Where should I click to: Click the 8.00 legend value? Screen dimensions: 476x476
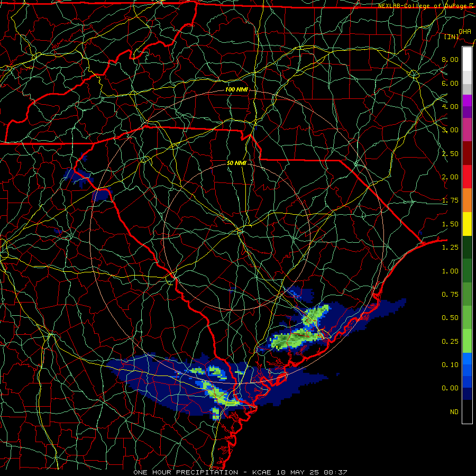[450, 59]
